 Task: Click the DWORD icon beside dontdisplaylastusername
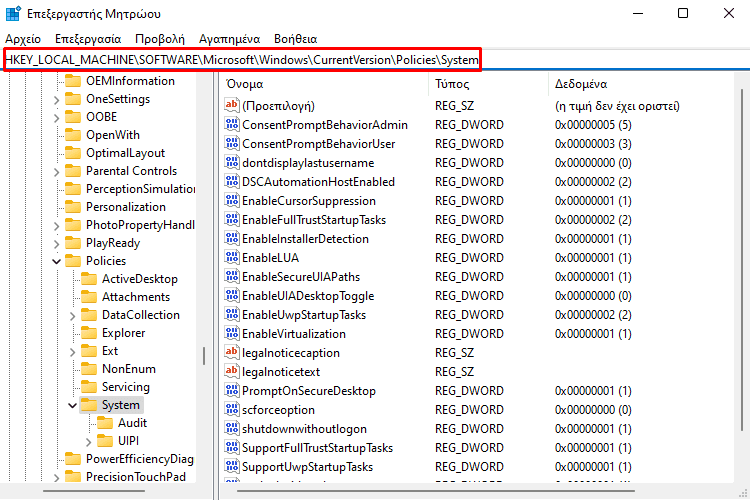point(232,163)
